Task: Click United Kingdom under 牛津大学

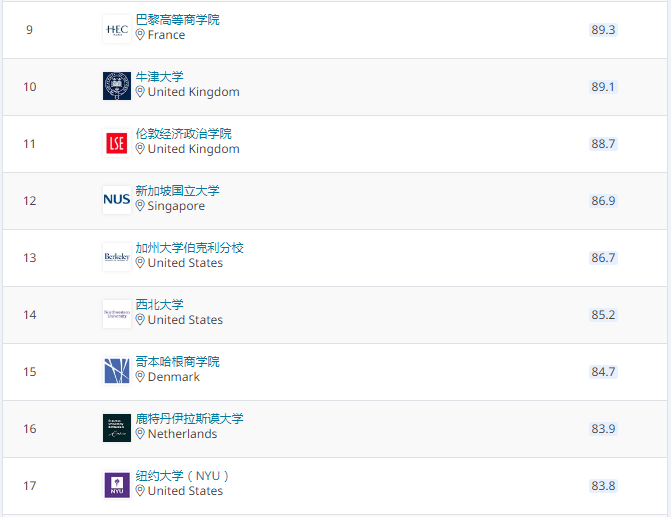Action: pos(193,92)
